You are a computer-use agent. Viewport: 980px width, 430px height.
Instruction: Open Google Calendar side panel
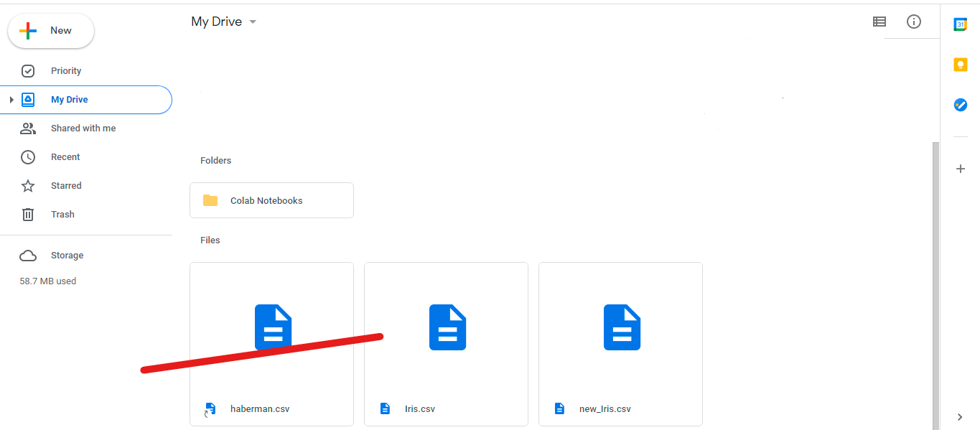coord(961,24)
